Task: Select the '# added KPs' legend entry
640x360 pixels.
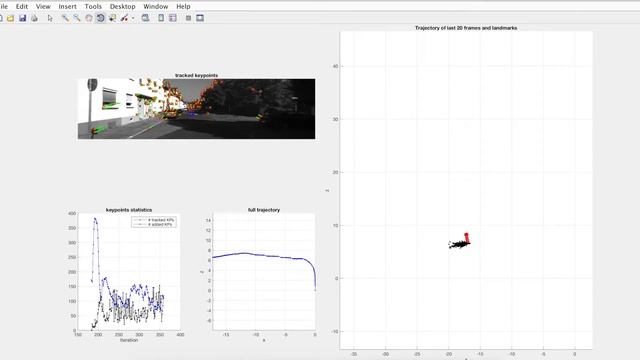Action: pos(154,224)
